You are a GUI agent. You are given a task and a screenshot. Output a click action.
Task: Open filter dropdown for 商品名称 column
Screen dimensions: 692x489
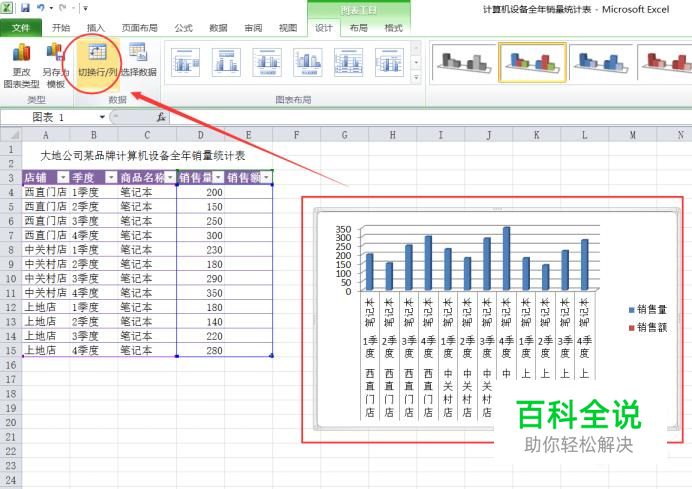pyautogui.click(x=170, y=177)
